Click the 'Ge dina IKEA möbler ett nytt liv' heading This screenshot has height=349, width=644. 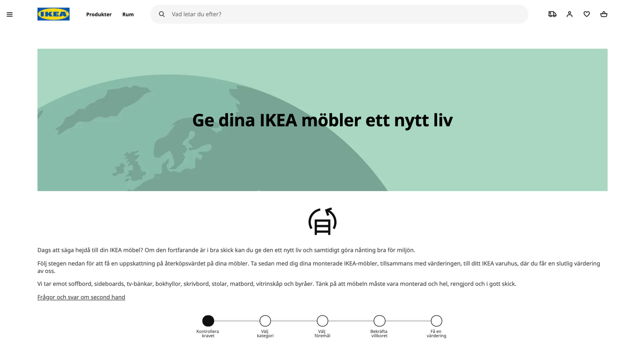tap(322, 120)
